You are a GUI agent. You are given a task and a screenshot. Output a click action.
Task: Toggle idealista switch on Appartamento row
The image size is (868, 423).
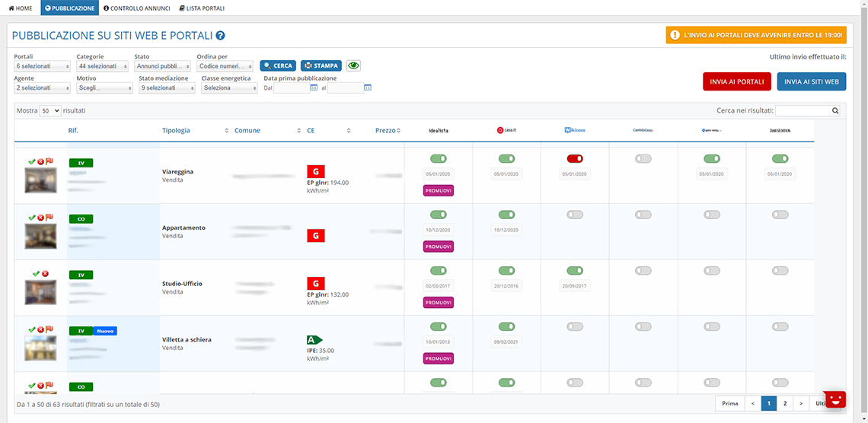pyautogui.click(x=438, y=215)
